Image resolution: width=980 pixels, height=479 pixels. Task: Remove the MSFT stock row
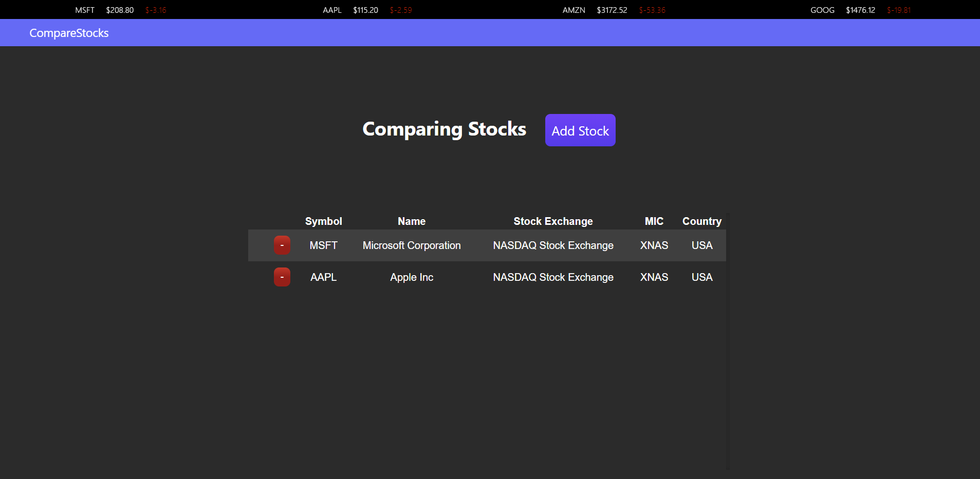point(282,245)
